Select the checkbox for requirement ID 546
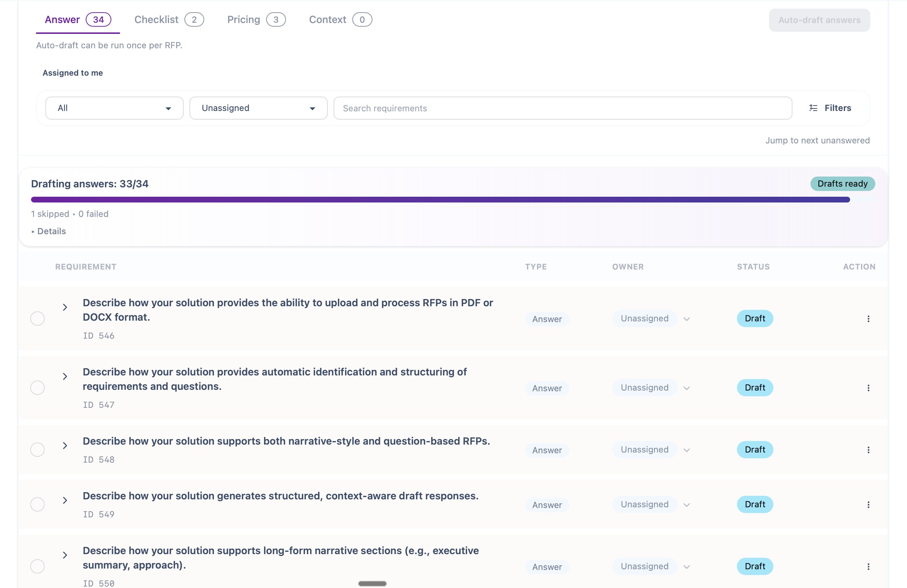This screenshot has height=588, width=907. pos(37,318)
